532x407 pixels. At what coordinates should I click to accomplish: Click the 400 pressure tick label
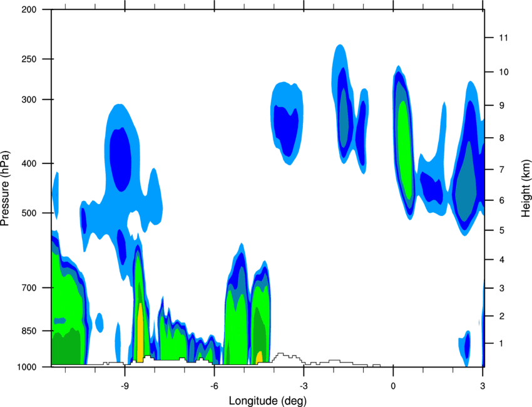pyautogui.click(x=29, y=163)
